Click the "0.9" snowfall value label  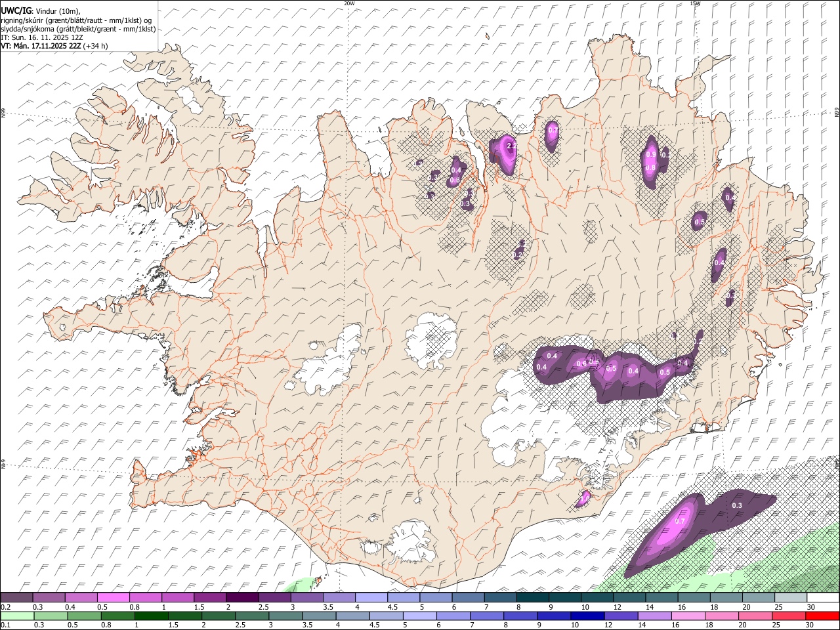pyautogui.click(x=650, y=154)
